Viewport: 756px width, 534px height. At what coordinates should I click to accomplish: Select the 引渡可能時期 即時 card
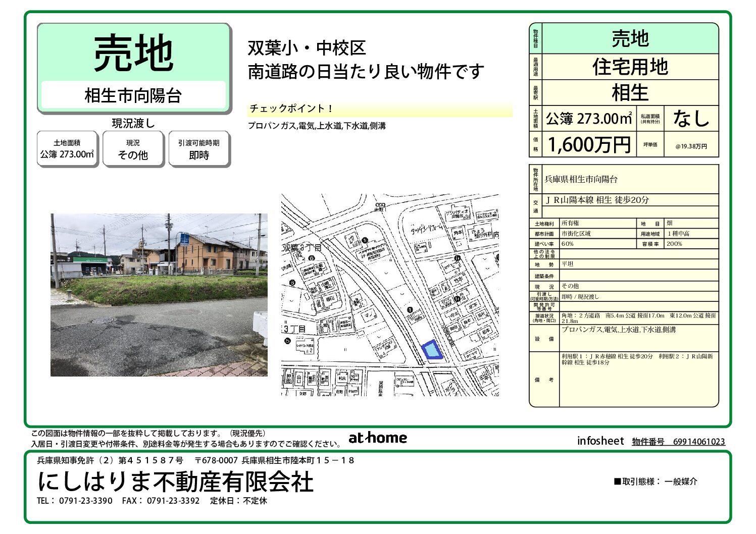199,149
